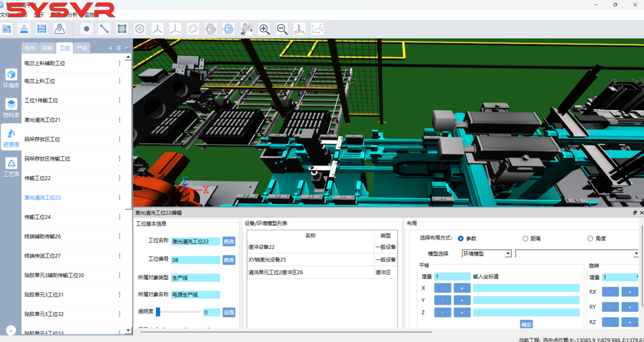Select the XY轴激光设备25 table row
The width and height of the screenshot is (644, 342).
(322, 259)
